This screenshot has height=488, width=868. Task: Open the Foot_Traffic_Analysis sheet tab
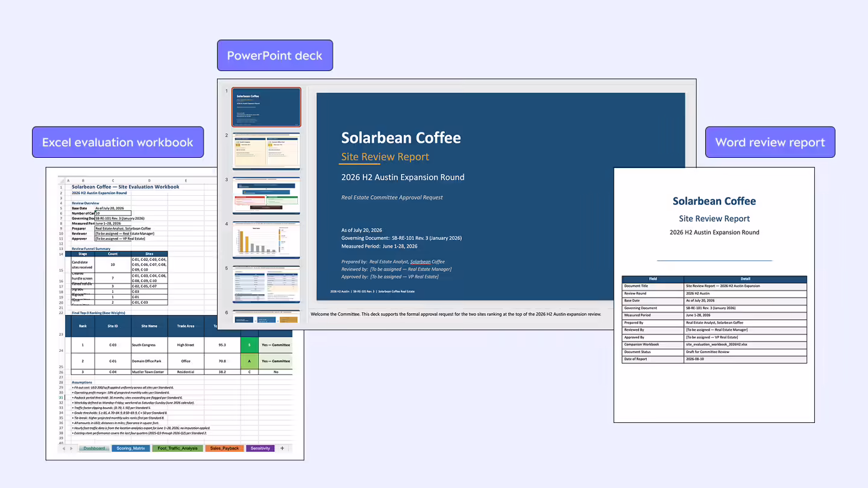178,448
